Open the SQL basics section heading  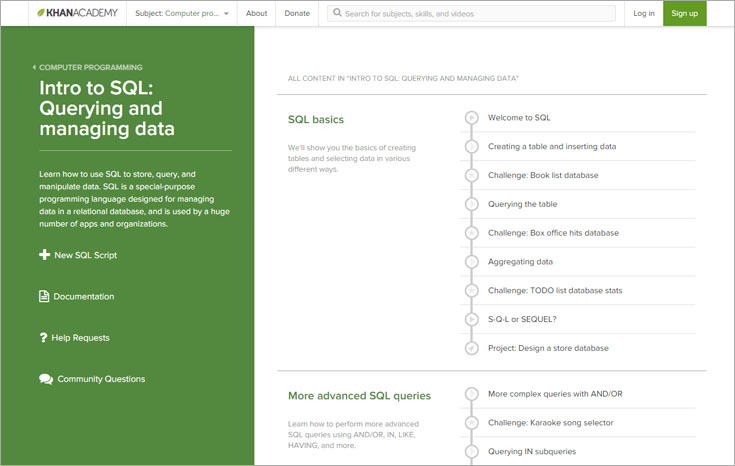[x=315, y=120]
